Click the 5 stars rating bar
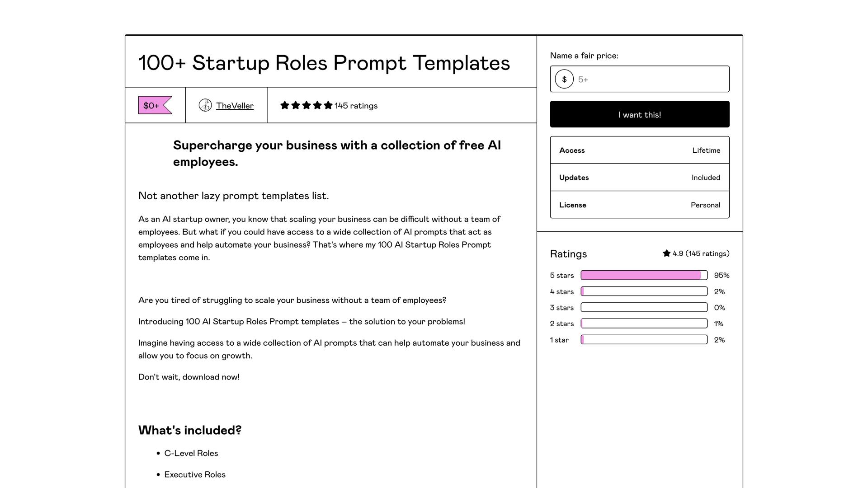This screenshot has width=868, height=488. (644, 275)
